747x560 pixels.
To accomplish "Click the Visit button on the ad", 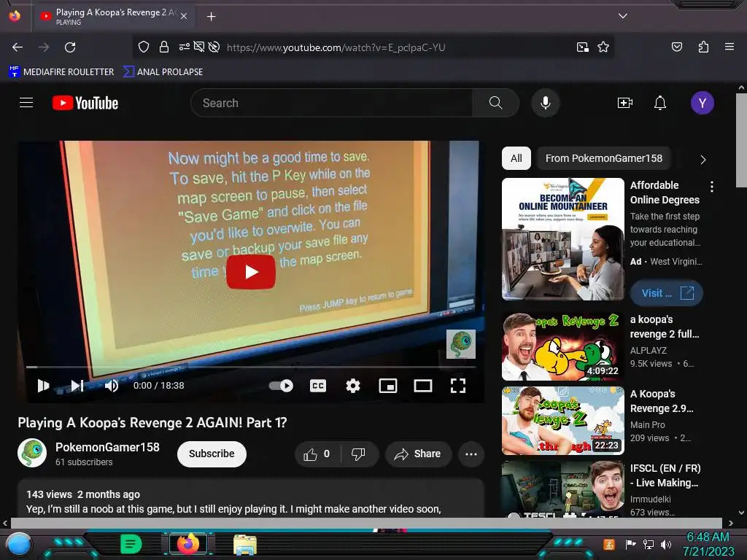I will pos(667,293).
